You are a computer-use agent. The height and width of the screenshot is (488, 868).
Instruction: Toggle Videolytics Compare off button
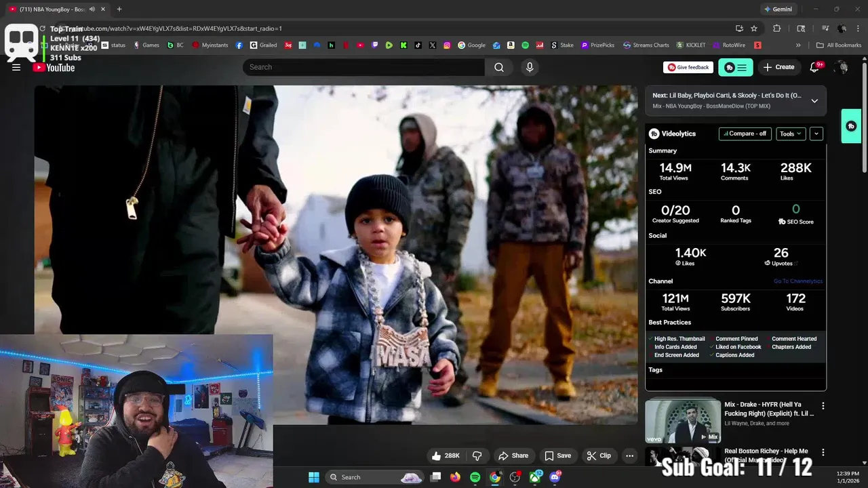745,134
